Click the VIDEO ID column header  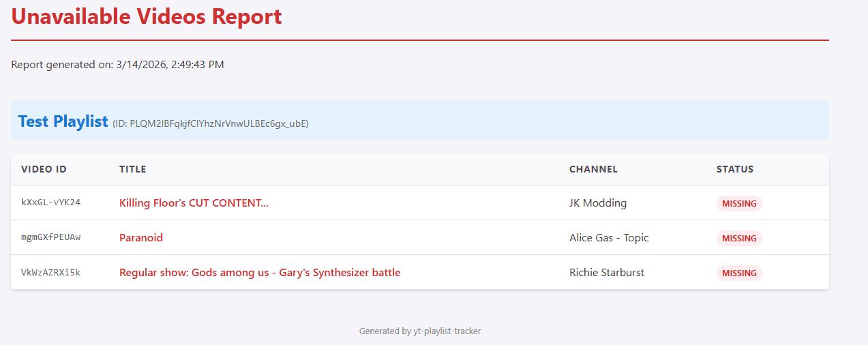tap(44, 169)
